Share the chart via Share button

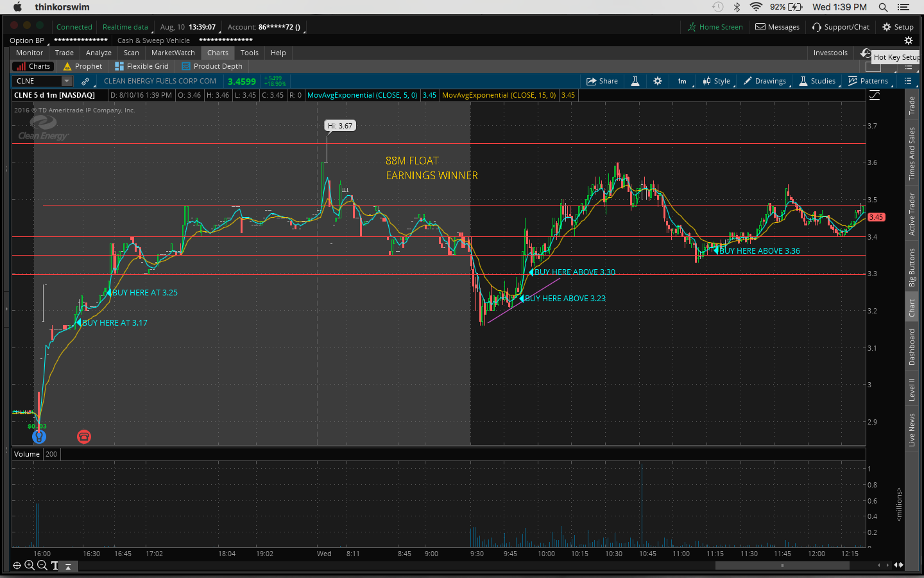(x=602, y=81)
